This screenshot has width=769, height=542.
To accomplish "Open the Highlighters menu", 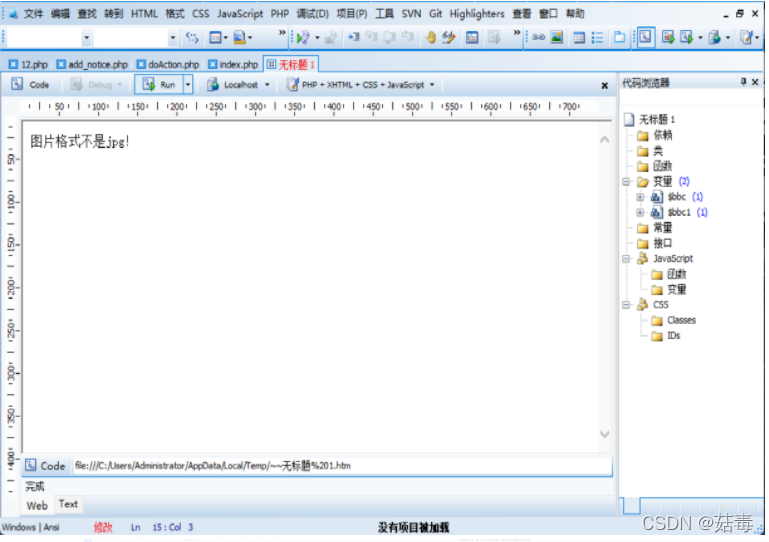I will (x=477, y=14).
